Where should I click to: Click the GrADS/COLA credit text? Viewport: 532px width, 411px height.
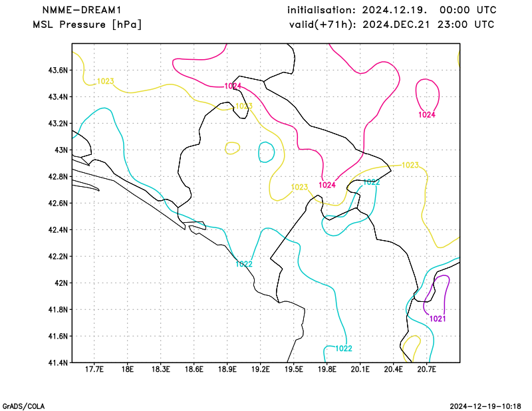pyautogui.click(x=23, y=406)
